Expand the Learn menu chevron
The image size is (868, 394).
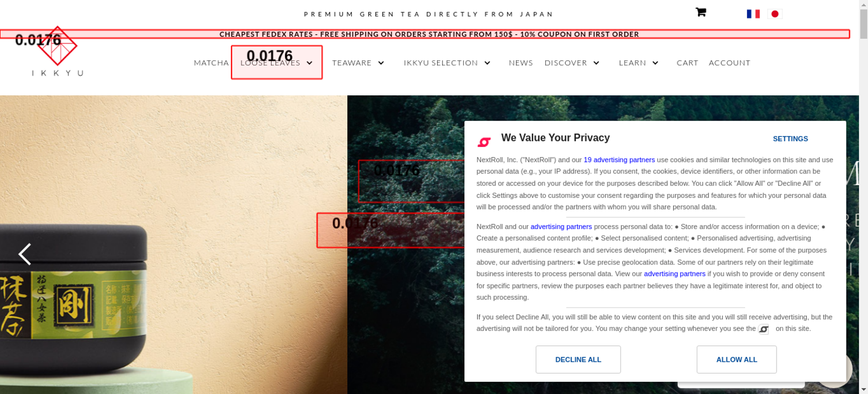655,63
